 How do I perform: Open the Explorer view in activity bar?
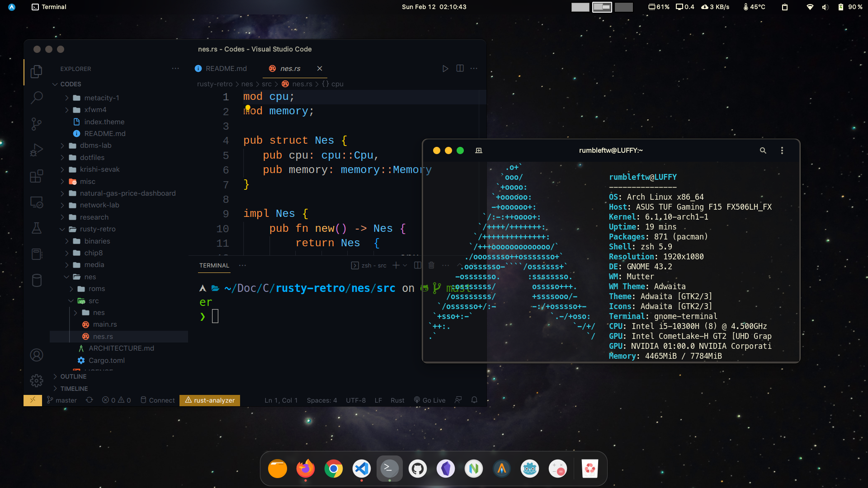pyautogui.click(x=37, y=71)
